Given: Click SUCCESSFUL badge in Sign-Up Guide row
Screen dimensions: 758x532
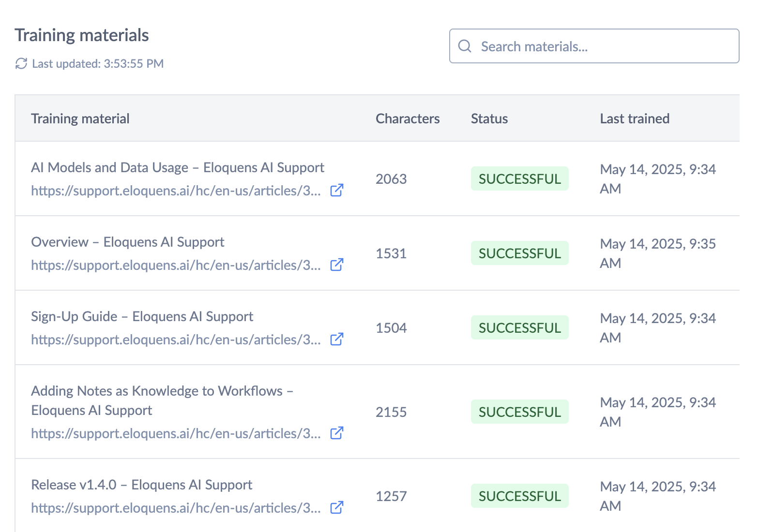Looking at the screenshot, I should [520, 328].
